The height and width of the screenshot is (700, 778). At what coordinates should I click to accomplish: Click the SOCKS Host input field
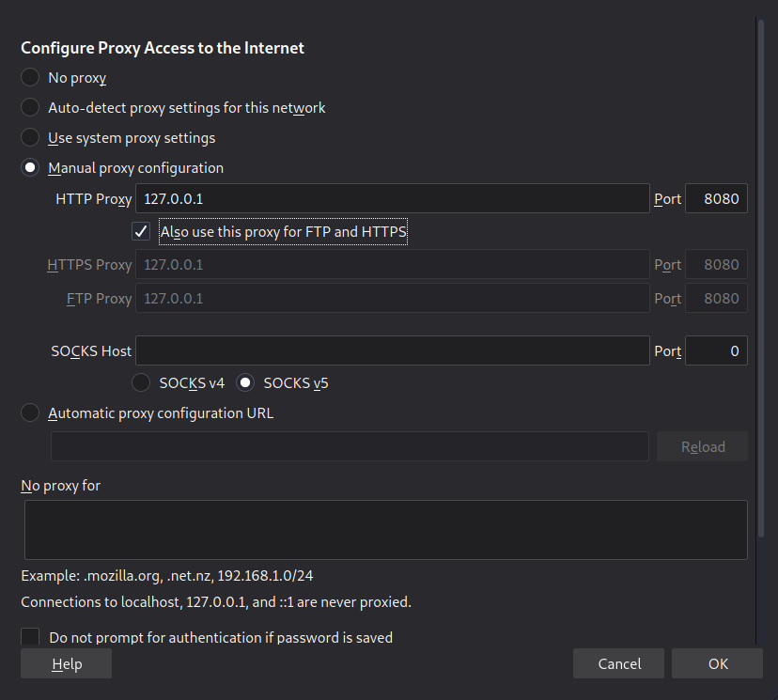coord(393,351)
